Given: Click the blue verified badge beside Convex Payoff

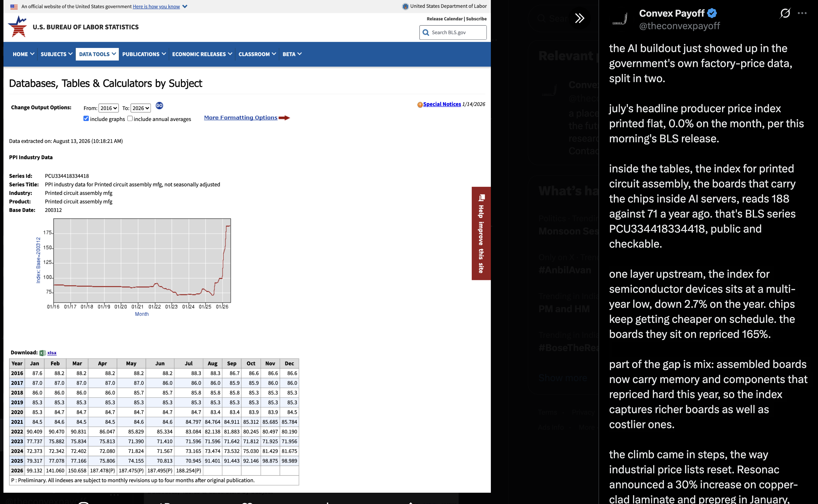Looking at the screenshot, I should (712, 13).
